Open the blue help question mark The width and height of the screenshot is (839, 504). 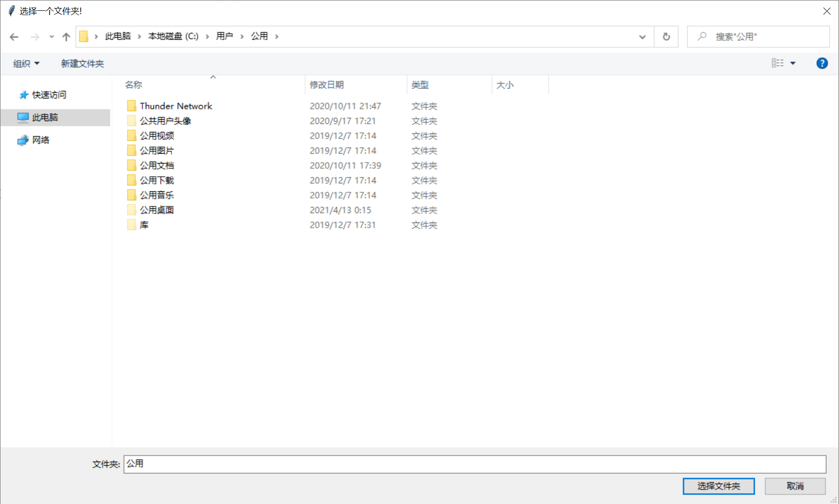(x=822, y=63)
